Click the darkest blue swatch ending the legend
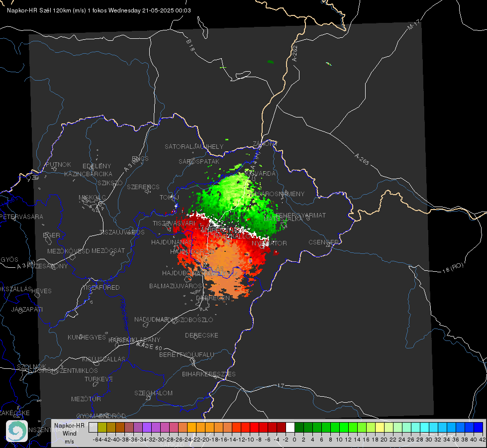This screenshot has width=487, height=448. pyautogui.click(x=479, y=427)
